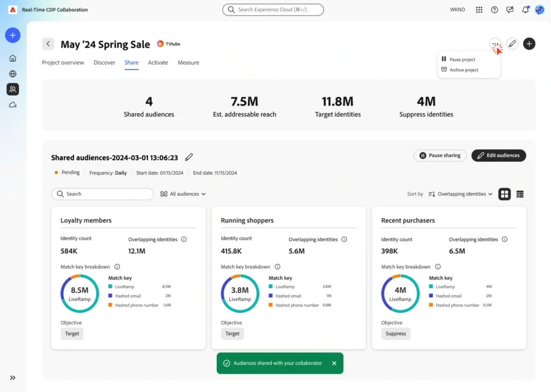
Task: Focus the audiences Search field
Action: [x=102, y=194]
